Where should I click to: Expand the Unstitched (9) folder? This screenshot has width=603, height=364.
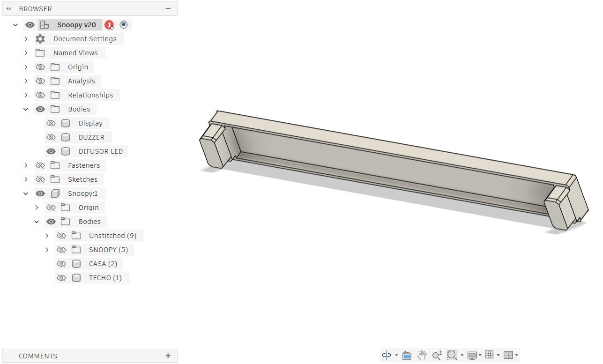(x=47, y=236)
